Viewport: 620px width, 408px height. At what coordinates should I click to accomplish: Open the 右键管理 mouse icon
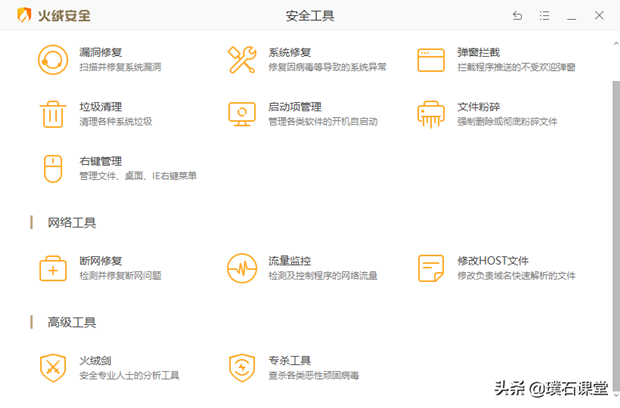coord(53,169)
